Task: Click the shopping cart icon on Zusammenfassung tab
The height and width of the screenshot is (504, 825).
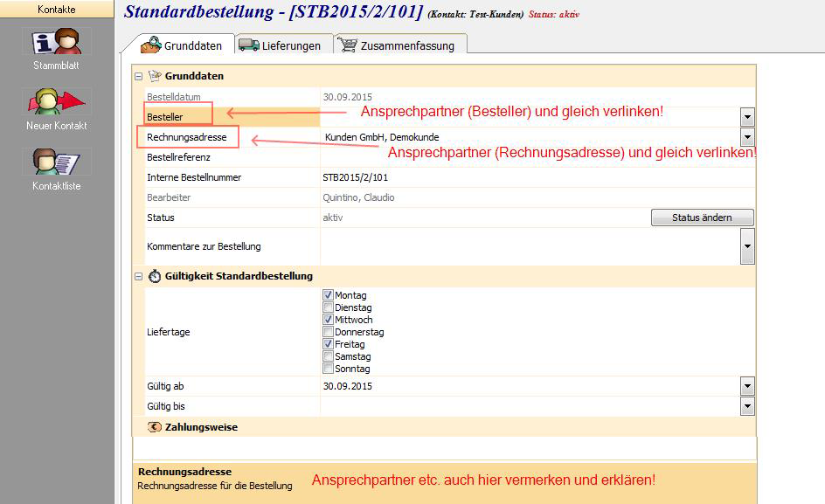Action: [x=347, y=45]
